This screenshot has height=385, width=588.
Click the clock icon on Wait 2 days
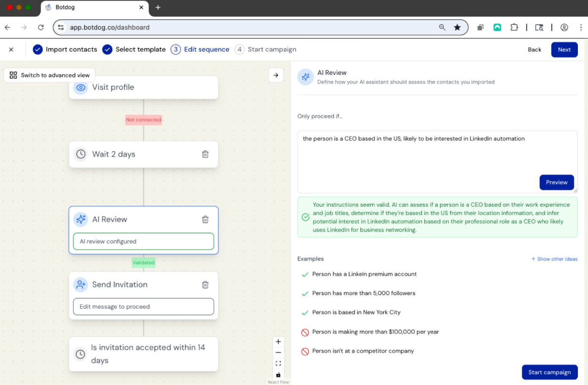[81, 154]
